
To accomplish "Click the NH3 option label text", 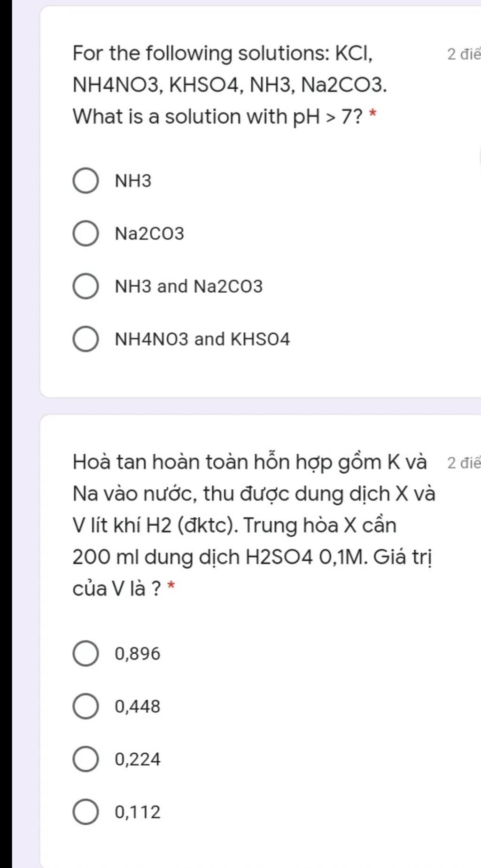I will [x=133, y=181].
